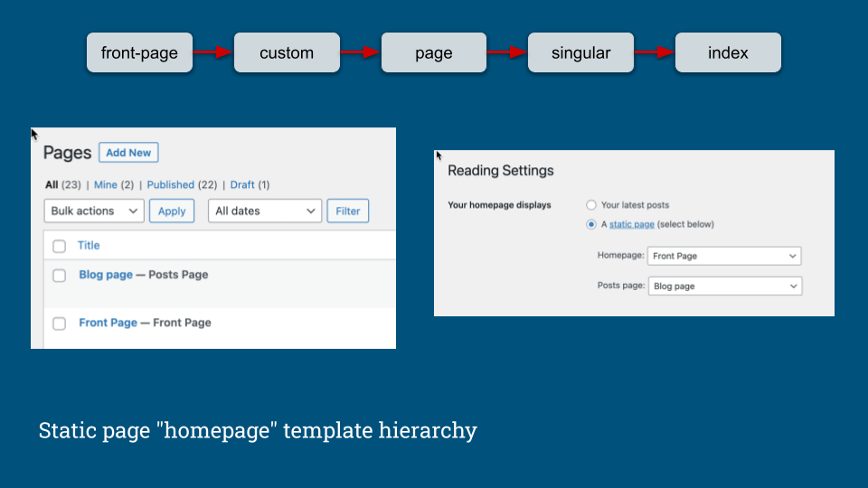Image resolution: width=868 pixels, height=488 pixels.
Task: Filter pages by the Mine tab
Action: 105,184
